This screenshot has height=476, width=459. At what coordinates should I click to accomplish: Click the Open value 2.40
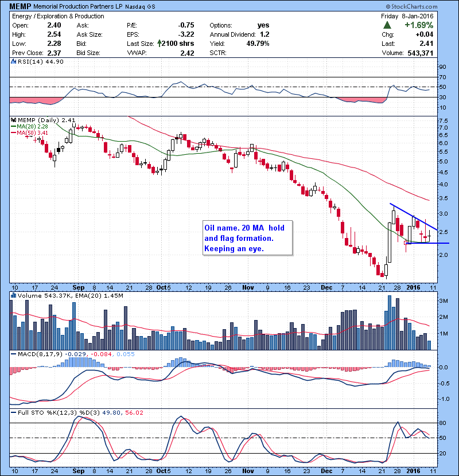pos(54,25)
